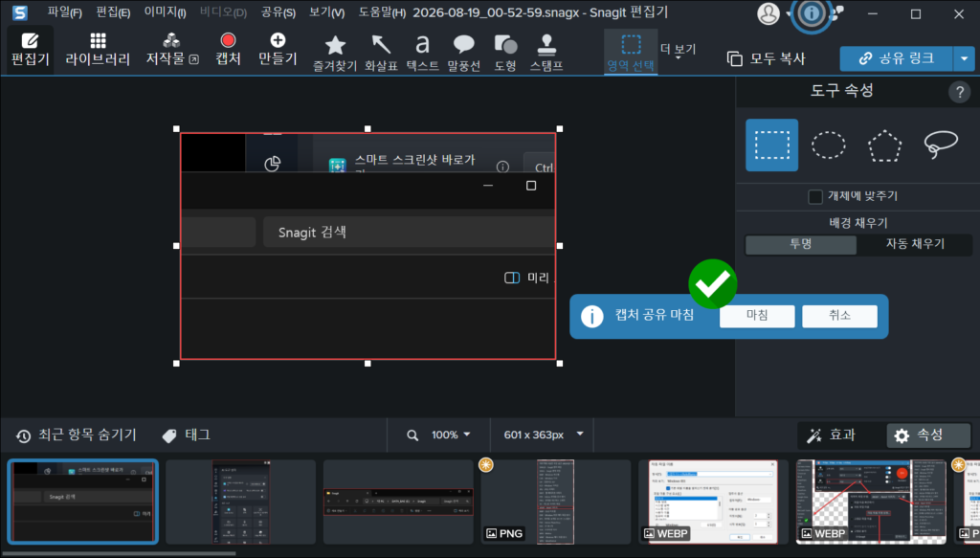980x558 pixels.
Task: Set background fill to 투명
Action: pyautogui.click(x=801, y=244)
